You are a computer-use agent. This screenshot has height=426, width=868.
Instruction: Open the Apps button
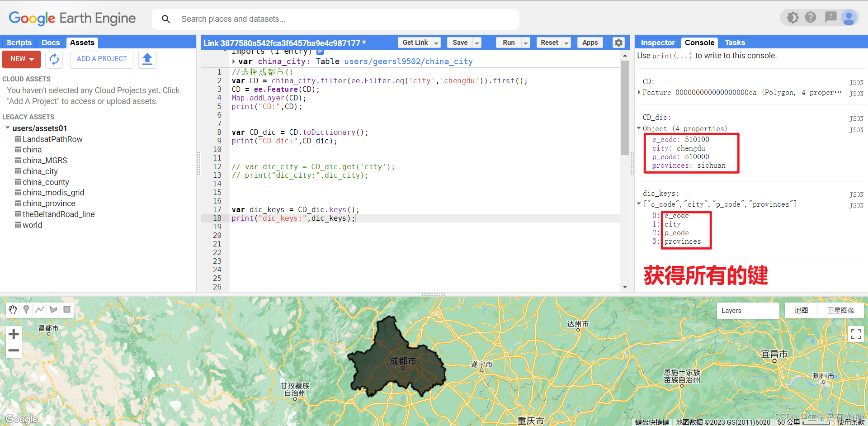tap(590, 43)
